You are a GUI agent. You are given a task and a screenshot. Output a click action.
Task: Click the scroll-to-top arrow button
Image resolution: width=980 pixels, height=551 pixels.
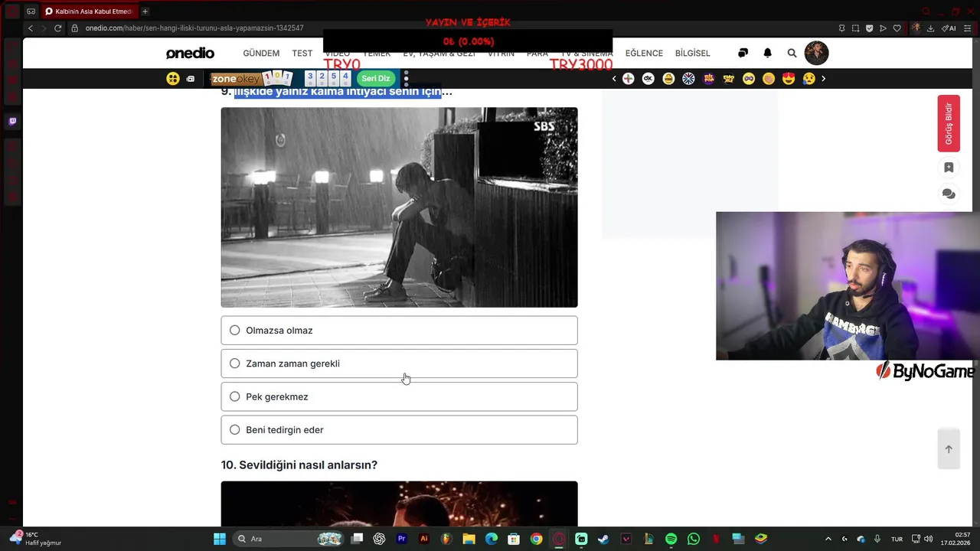point(949,449)
